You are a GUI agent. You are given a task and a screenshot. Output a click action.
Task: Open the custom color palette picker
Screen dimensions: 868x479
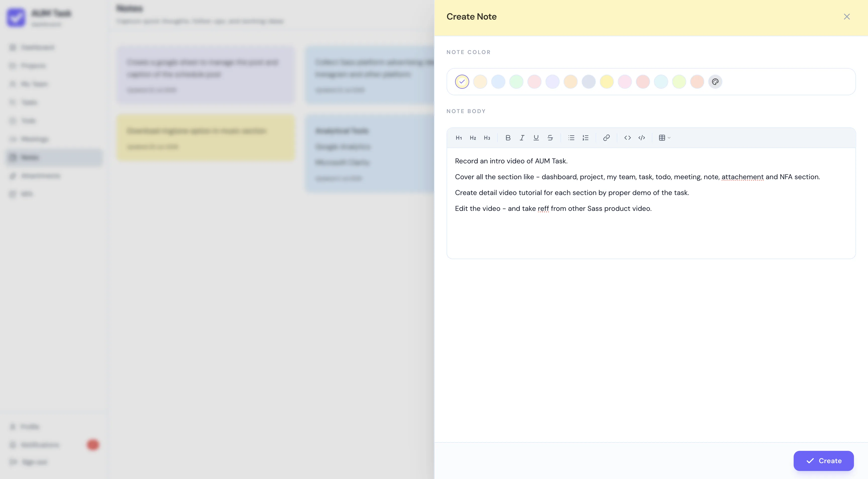click(x=715, y=82)
